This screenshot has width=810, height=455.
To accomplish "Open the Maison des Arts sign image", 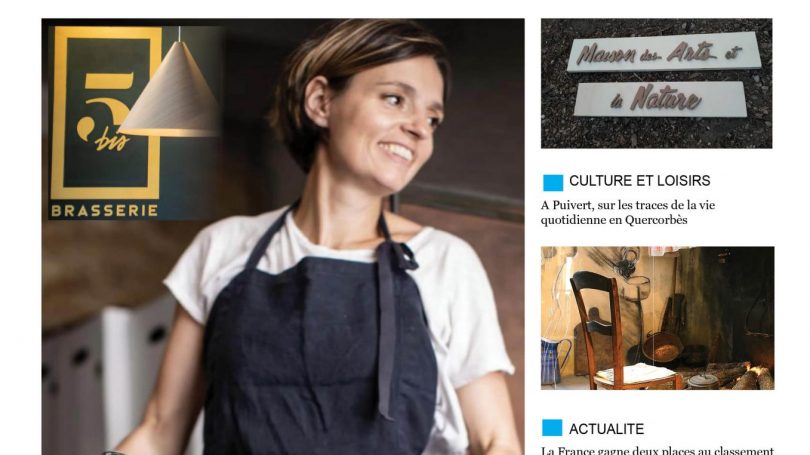I will (657, 84).
